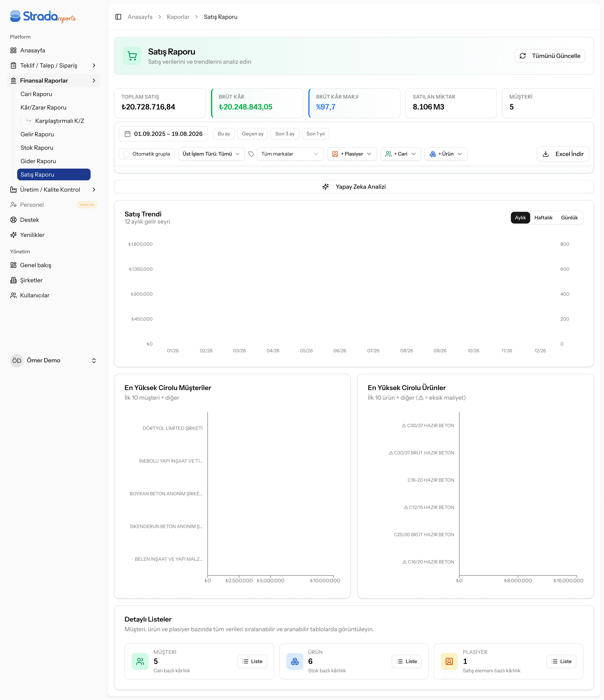Viewport: 604px width, 700px height.
Task: Click the Kullanıcılar people icon
Action: click(13, 295)
